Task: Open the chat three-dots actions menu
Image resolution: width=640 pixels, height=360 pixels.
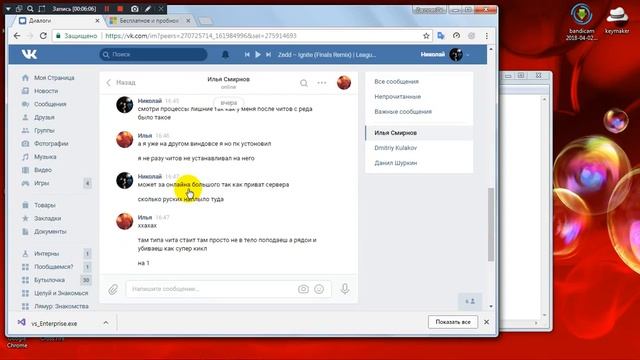Action: coord(322,83)
